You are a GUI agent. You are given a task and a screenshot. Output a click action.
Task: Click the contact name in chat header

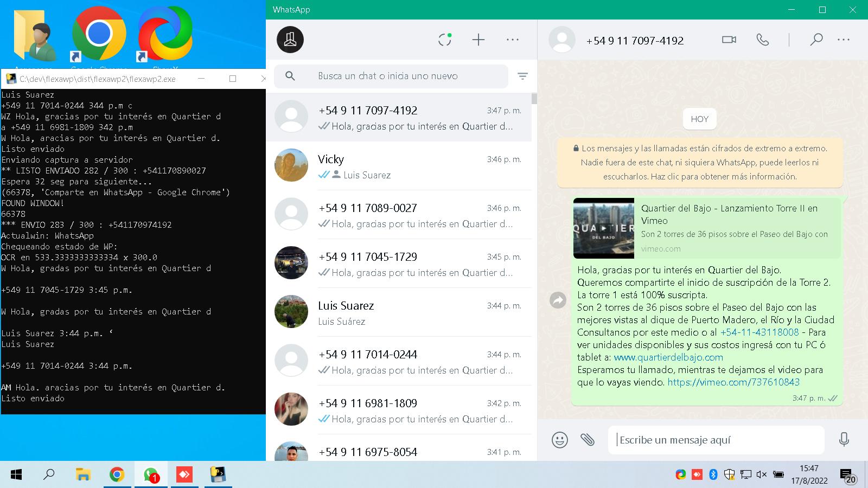[635, 41]
